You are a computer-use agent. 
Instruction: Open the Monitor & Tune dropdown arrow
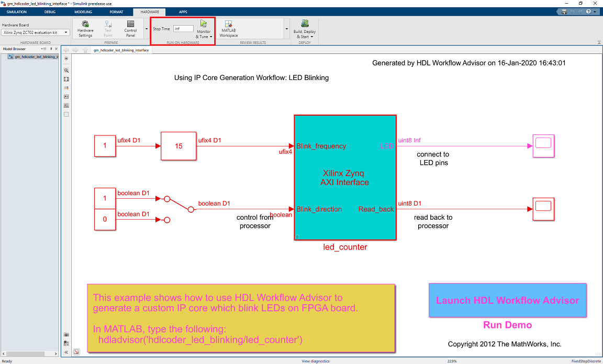coord(211,37)
